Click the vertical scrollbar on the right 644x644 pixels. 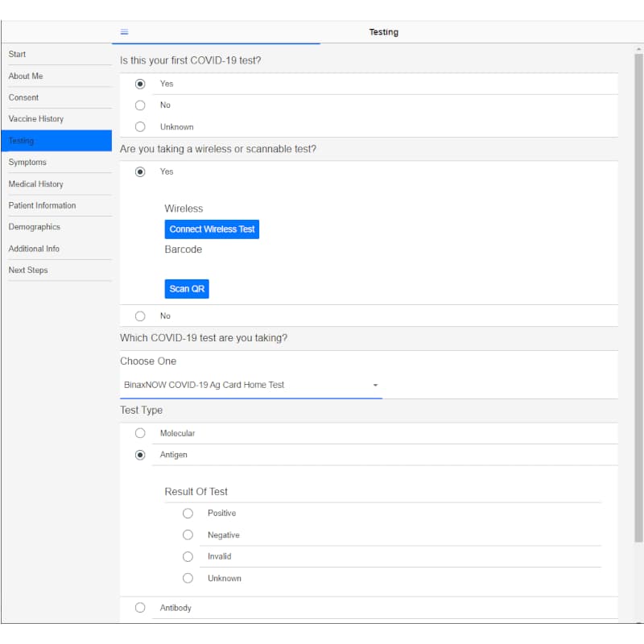click(638, 298)
